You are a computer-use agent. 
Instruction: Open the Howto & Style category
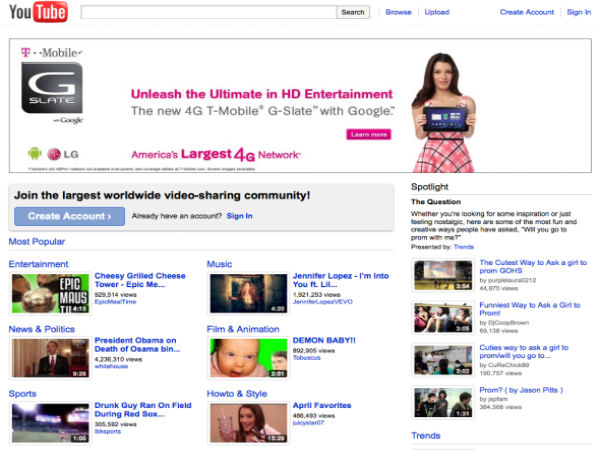(x=237, y=394)
